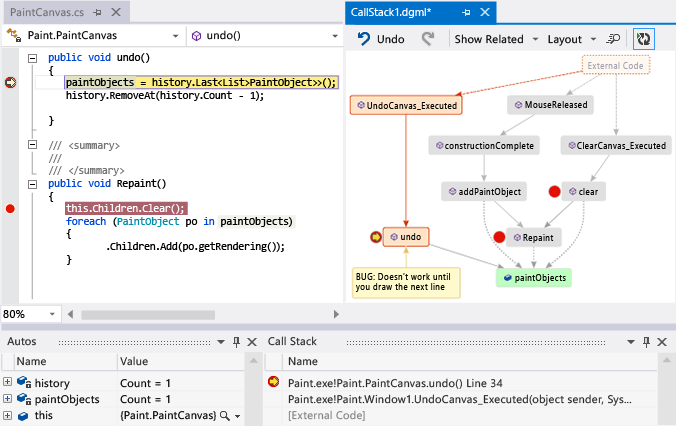676x426 pixels.
Task: Click the Redo arrow in code map toolbar
Action: tap(428, 39)
